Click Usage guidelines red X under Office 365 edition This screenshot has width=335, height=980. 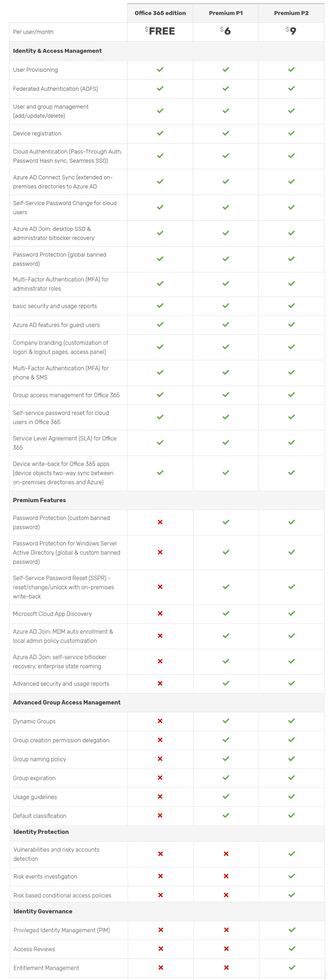pos(160,796)
